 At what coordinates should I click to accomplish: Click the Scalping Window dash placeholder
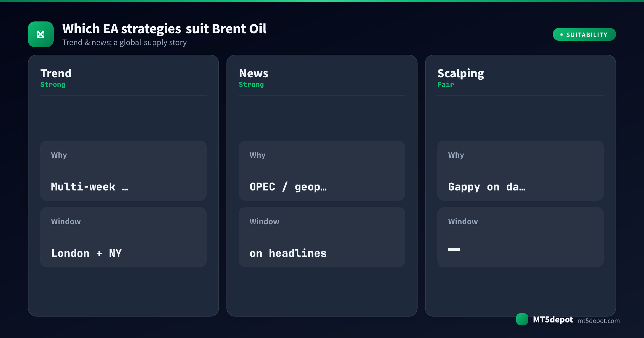[x=454, y=249]
